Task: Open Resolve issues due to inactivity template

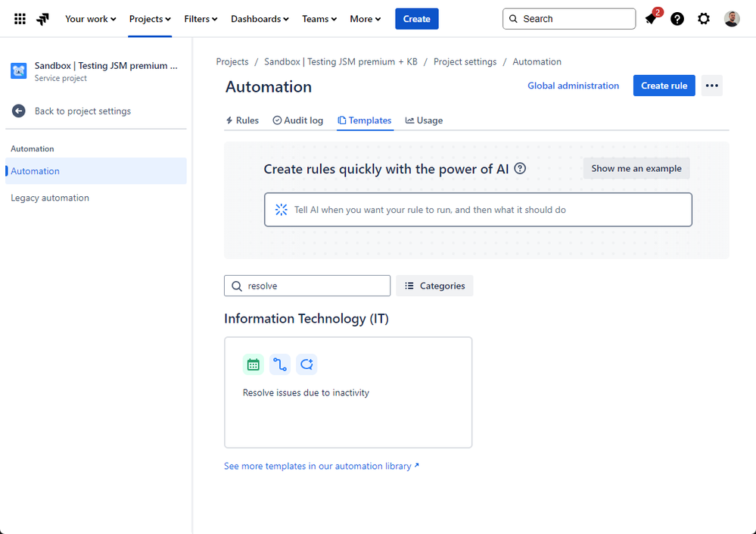Action: point(348,392)
